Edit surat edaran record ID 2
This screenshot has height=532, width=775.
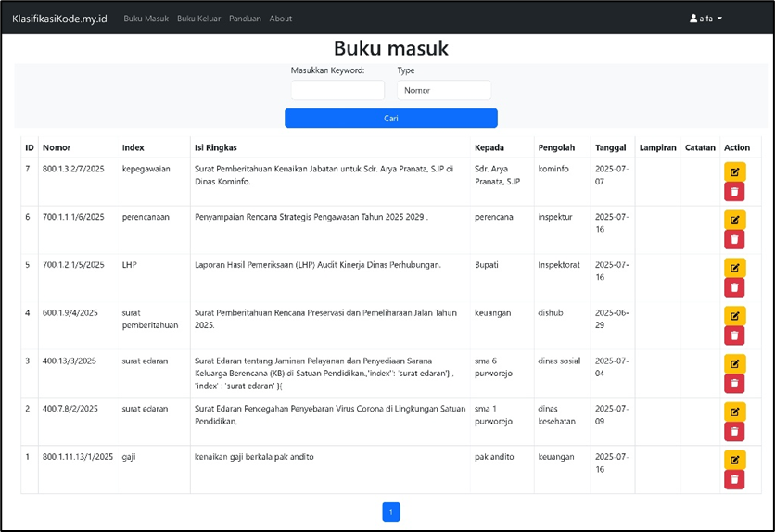click(734, 412)
